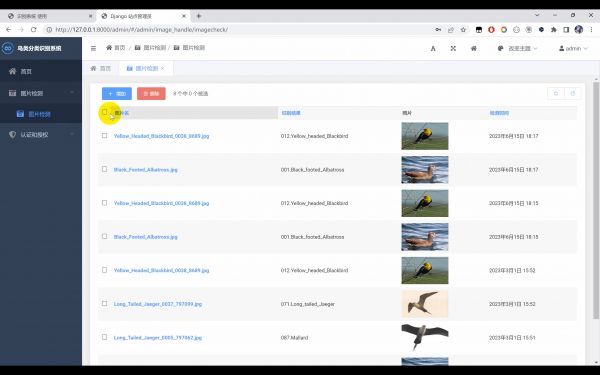
Task: Expand the authentication and authorization sidebar menu
Action: tap(41, 134)
